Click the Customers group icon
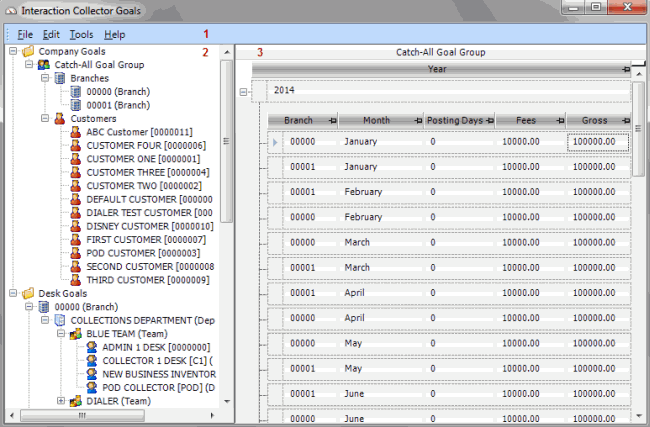Screen dimensions: 650x427 click(60, 118)
